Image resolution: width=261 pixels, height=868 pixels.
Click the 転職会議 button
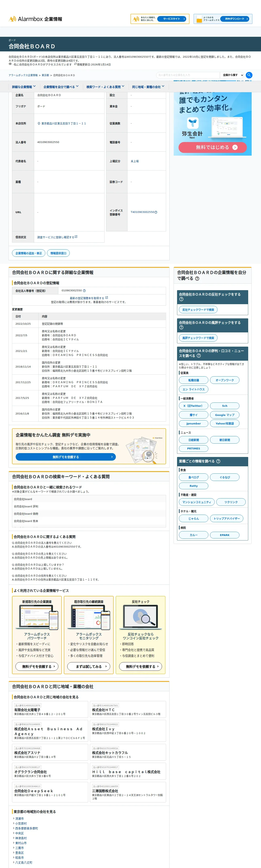[x=194, y=380]
